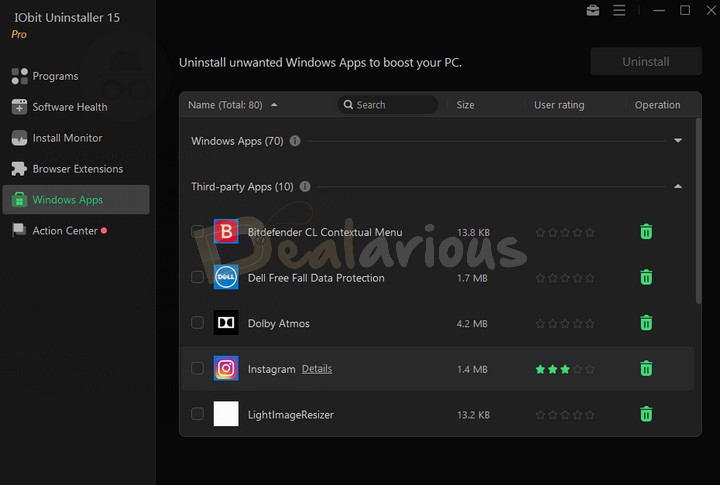Click the Operation column header
Viewport: 720px width, 485px height.
click(x=658, y=105)
